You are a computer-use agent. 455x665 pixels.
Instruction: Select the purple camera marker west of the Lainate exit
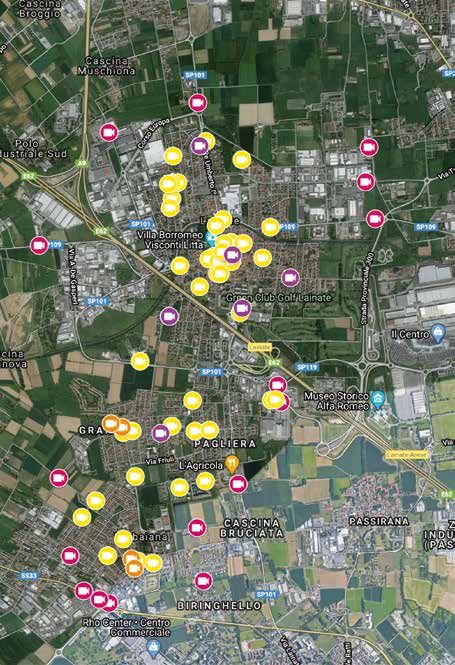tap(169, 316)
